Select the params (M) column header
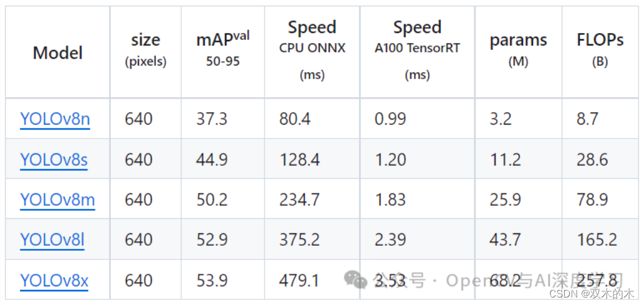 pyautogui.click(x=518, y=50)
